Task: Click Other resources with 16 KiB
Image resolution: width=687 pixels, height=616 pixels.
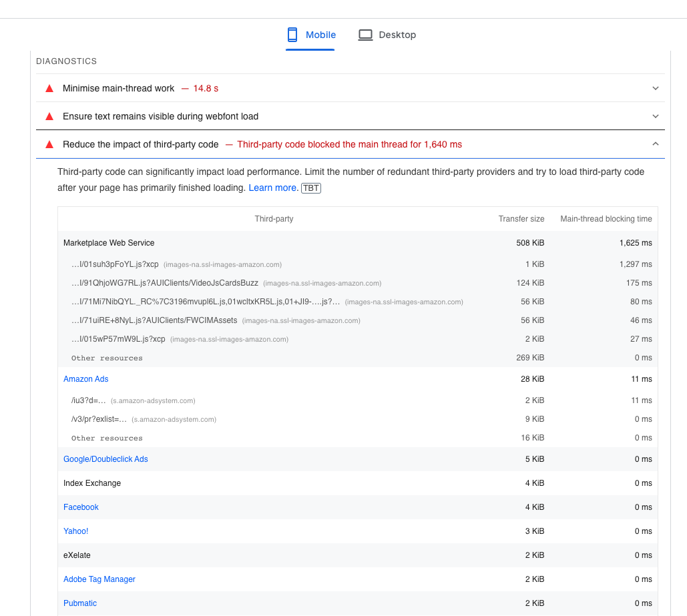Action: (107, 438)
